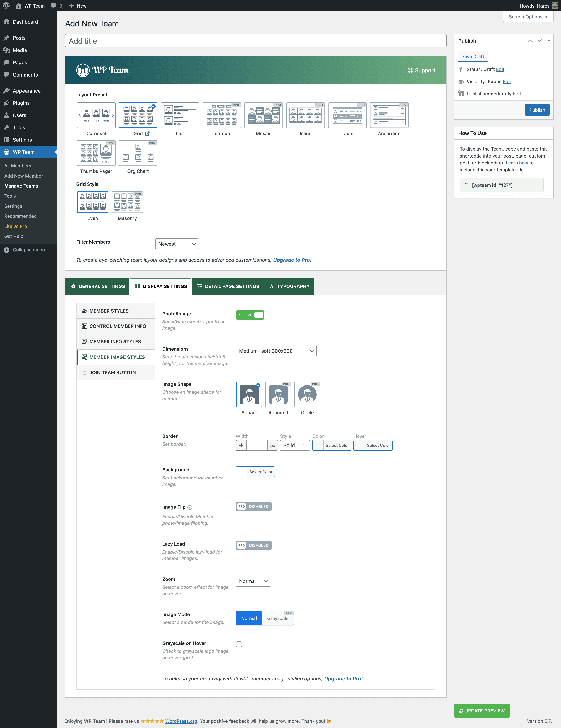Toggle the Photo/Image Show switch
The image size is (561, 728).
(x=250, y=315)
